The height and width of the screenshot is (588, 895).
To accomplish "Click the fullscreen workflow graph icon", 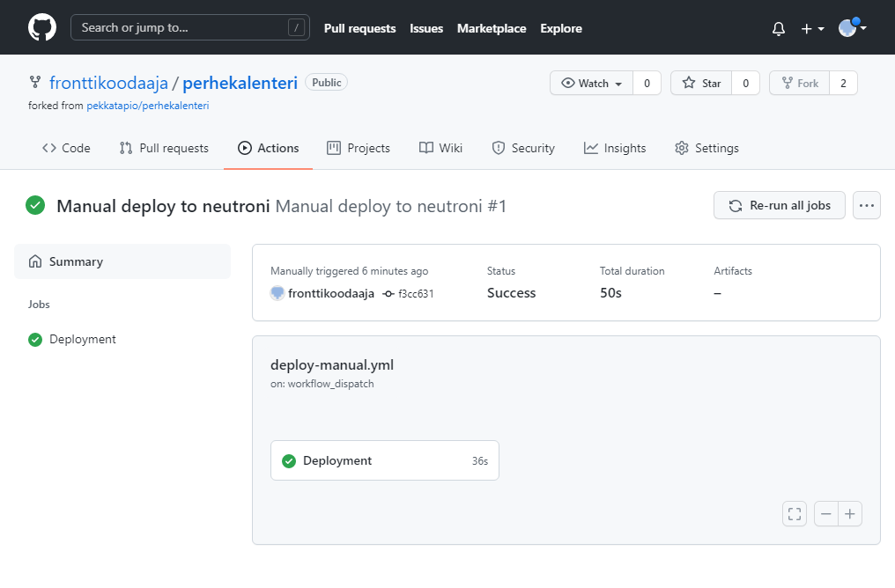I will [795, 514].
